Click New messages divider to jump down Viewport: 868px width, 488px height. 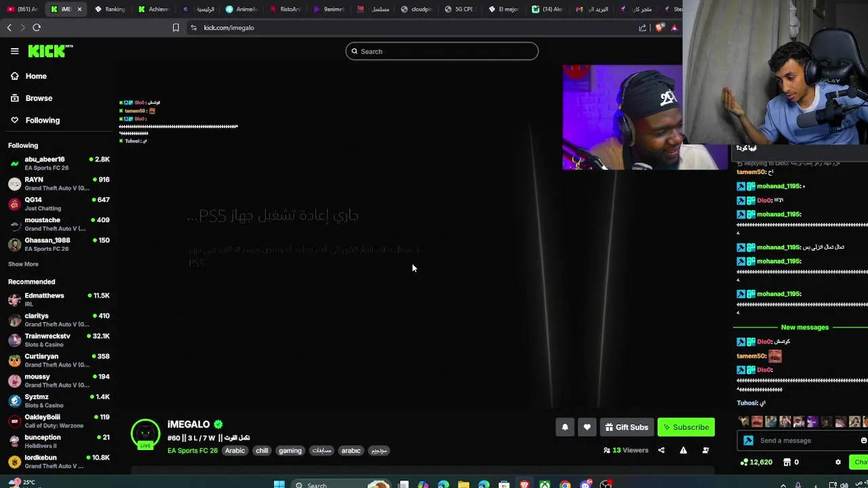804,327
